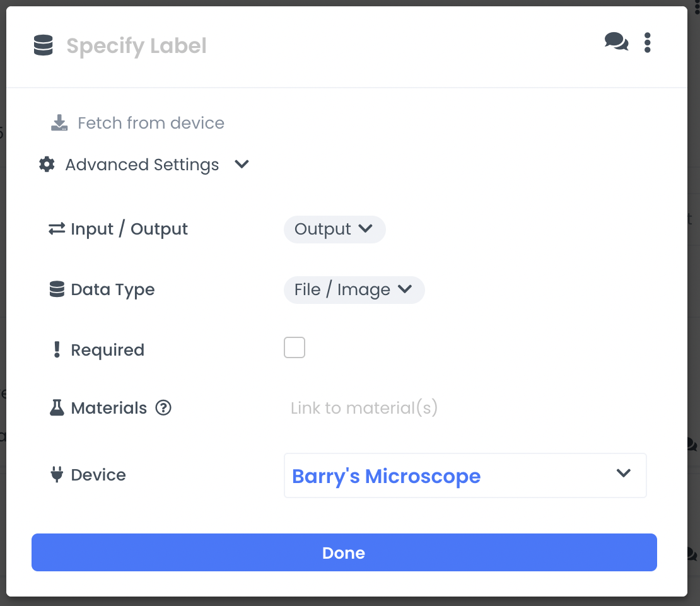
Task: Open the question mark help beside Materials
Action: pyautogui.click(x=163, y=408)
